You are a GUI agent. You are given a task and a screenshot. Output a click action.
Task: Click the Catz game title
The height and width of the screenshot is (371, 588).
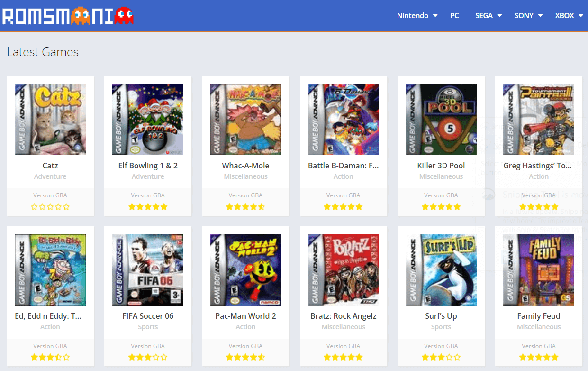(50, 166)
